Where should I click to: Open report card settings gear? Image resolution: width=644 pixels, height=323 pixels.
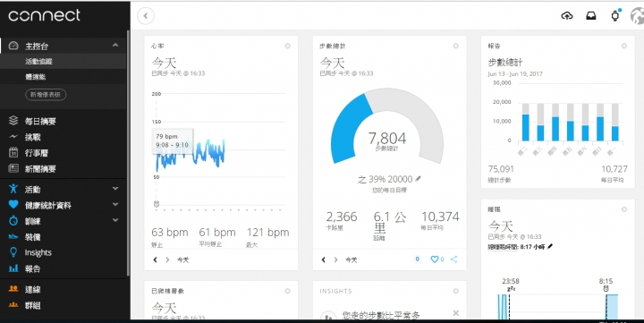point(624,46)
